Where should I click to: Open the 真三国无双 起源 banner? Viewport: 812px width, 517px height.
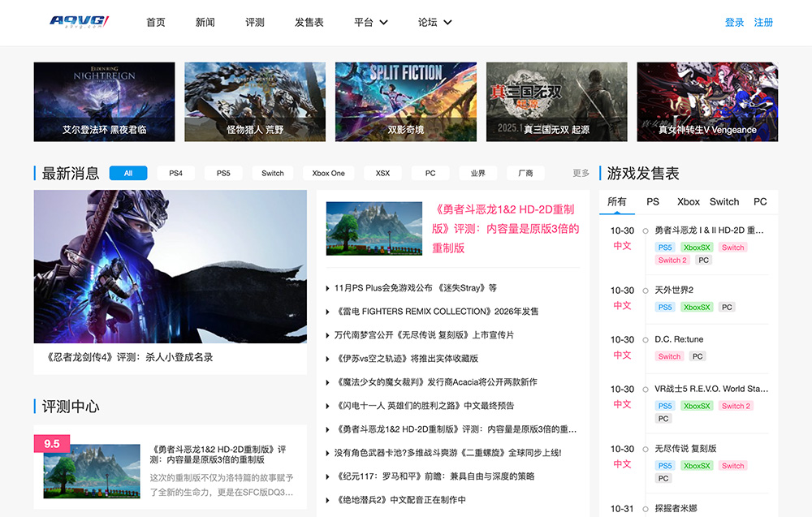(556, 101)
